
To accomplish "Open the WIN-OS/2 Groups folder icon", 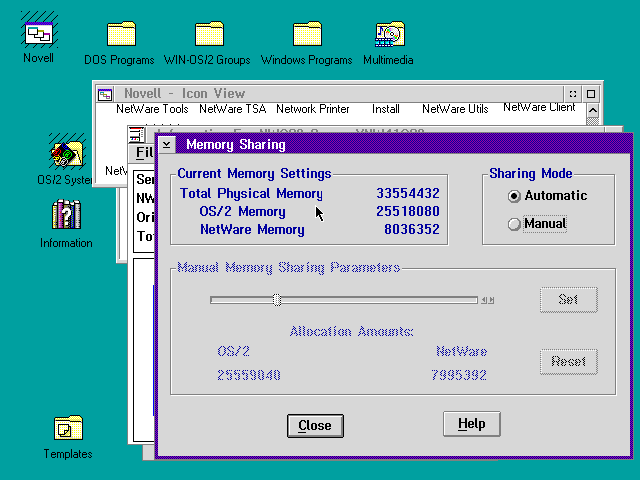I will pyautogui.click(x=209, y=33).
